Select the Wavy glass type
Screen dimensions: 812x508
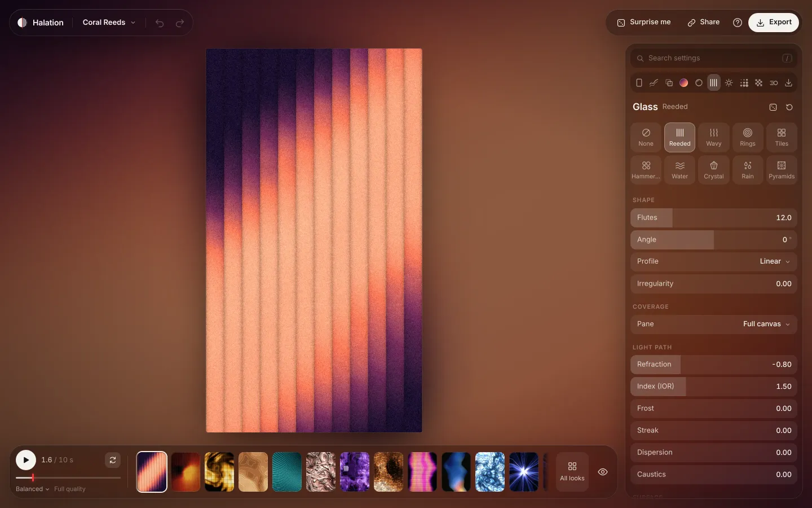(714, 137)
